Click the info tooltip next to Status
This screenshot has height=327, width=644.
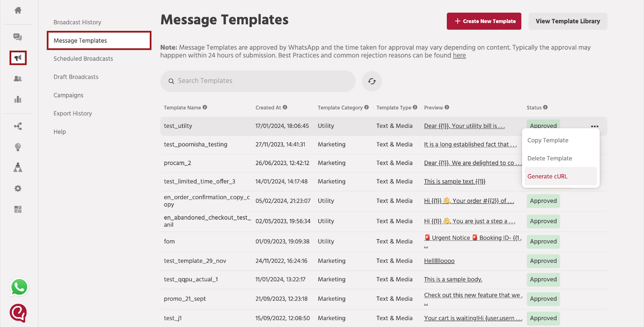(x=546, y=107)
